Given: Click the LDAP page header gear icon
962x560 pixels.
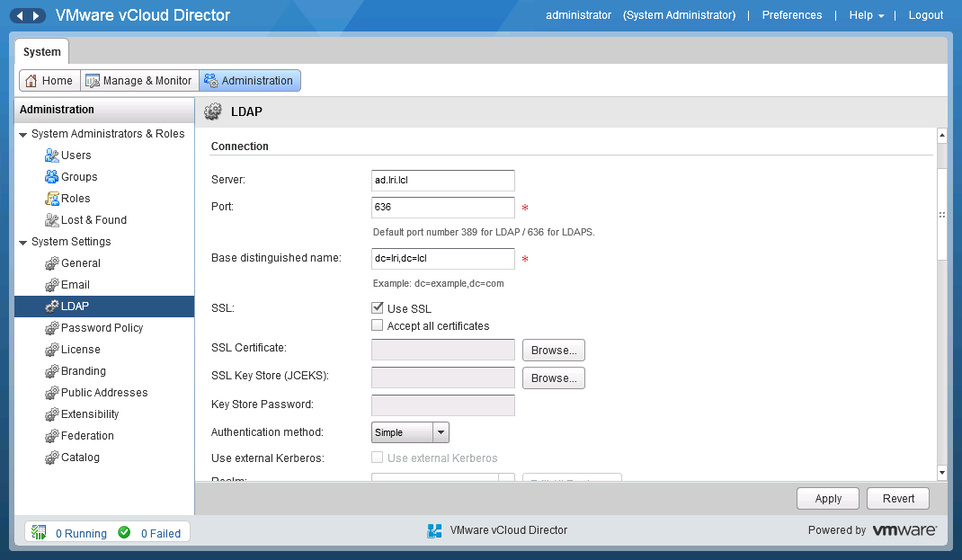Looking at the screenshot, I should [x=213, y=111].
